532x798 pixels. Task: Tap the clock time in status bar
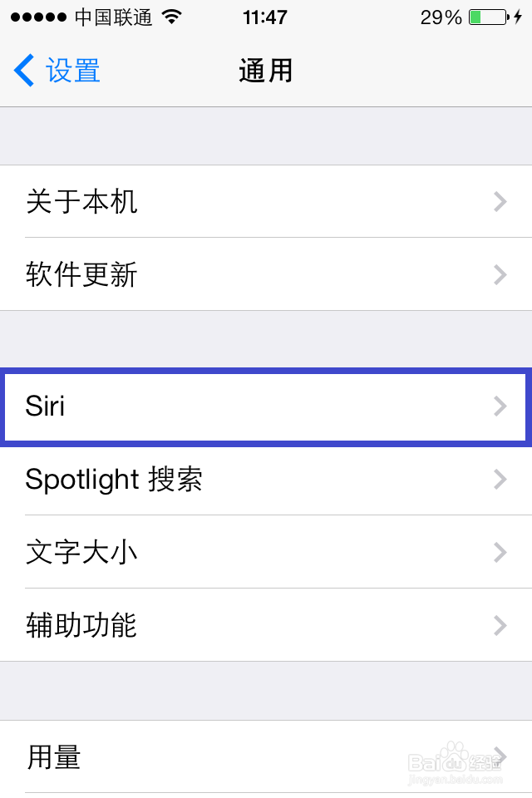tap(265, 17)
